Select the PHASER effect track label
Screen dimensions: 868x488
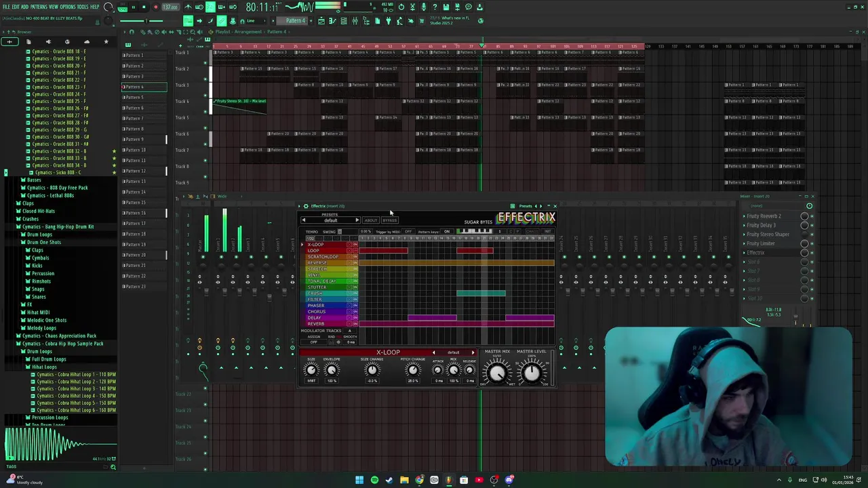(x=316, y=306)
